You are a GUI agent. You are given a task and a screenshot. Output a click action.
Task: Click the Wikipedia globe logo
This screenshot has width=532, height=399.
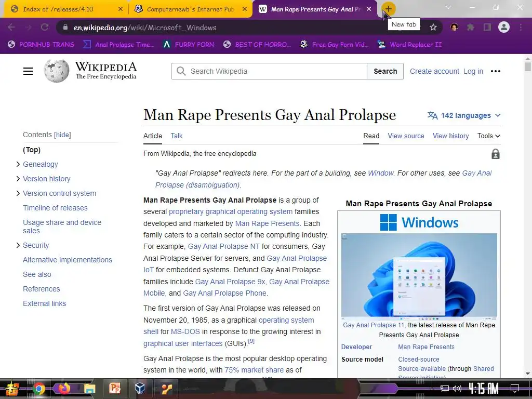coord(56,71)
